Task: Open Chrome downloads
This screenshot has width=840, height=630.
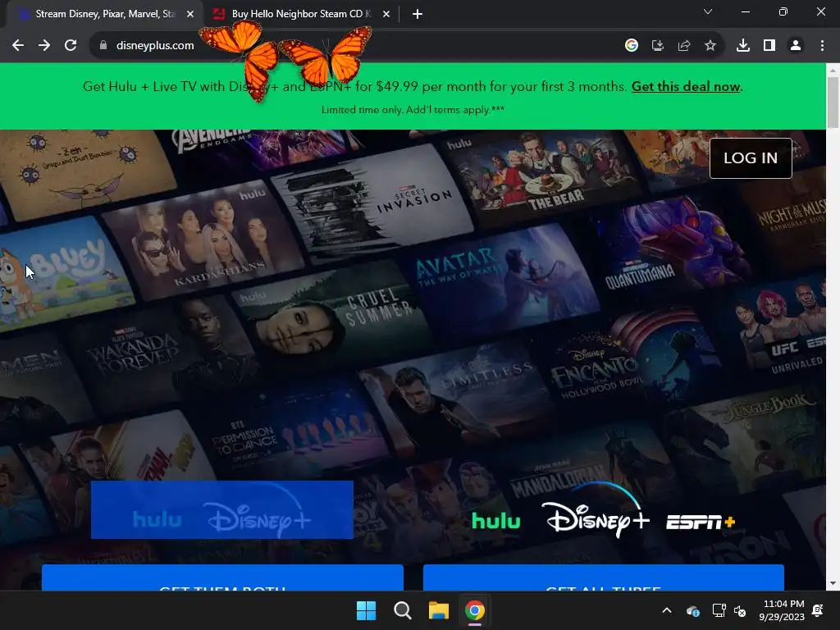Action: pyautogui.click(x=743, y=46)
